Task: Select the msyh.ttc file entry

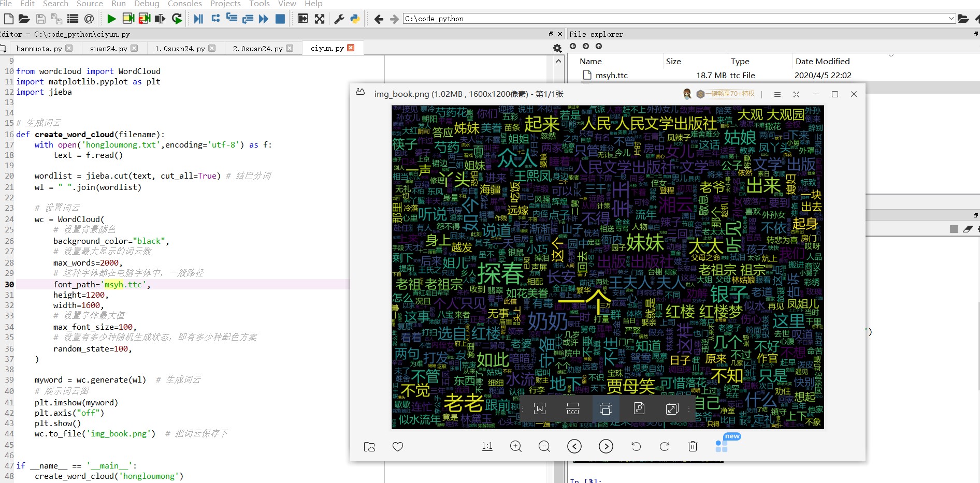Action: click(x=611, y=75)
